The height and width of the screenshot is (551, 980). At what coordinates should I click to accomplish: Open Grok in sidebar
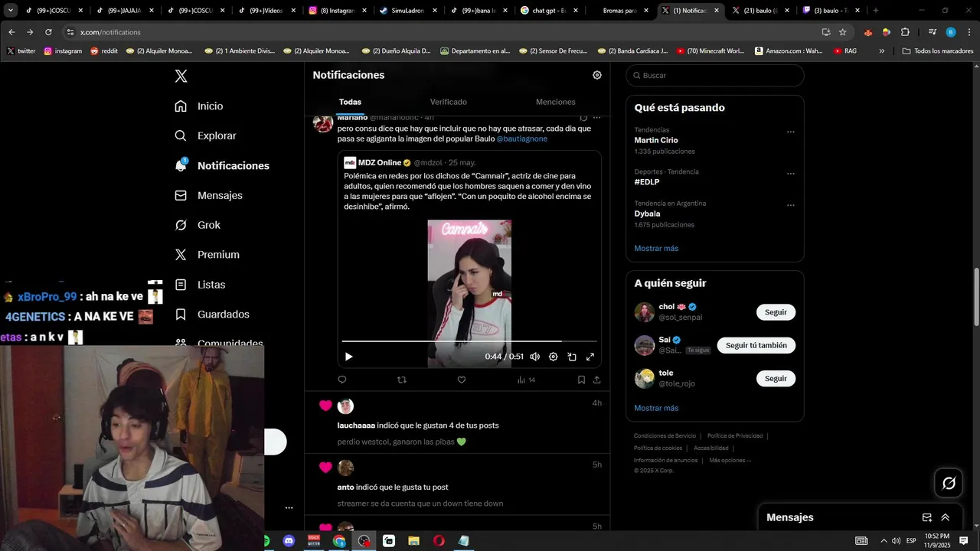198,225
